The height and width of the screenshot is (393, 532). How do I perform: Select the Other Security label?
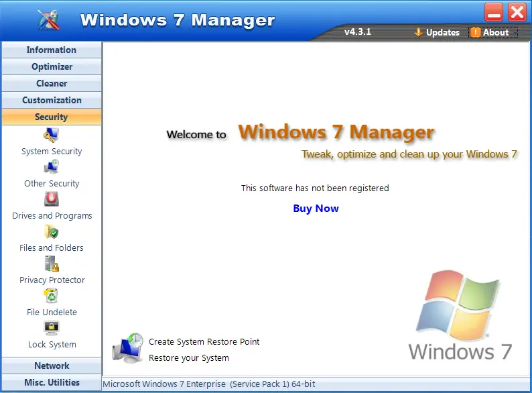click(52, 184)
